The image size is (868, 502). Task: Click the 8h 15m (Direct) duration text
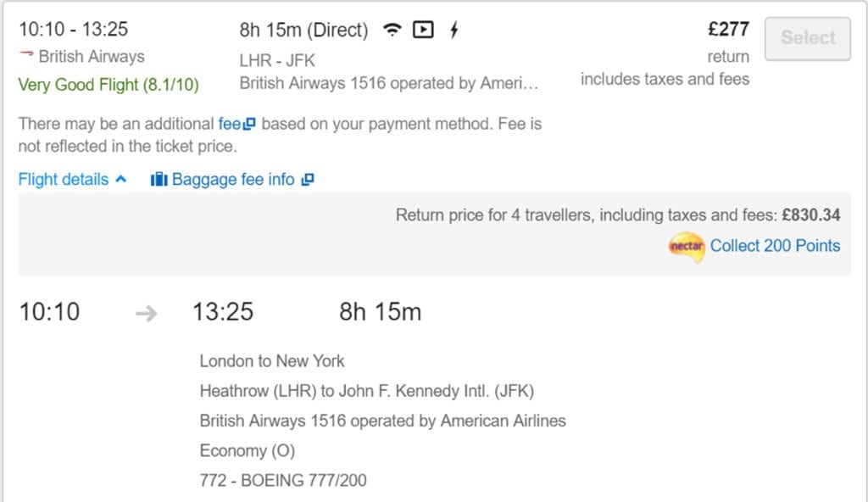tap(303, 30)
